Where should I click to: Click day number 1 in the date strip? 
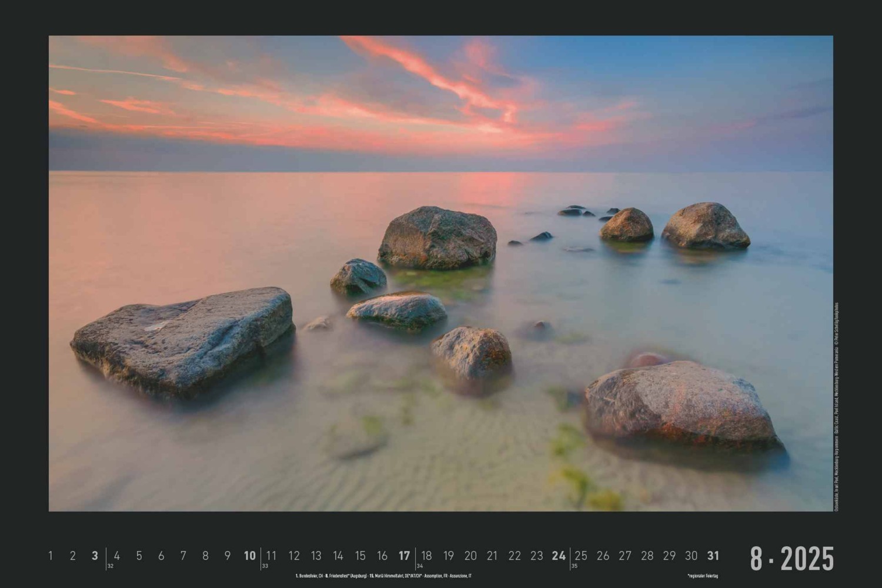tap(51, 556)
